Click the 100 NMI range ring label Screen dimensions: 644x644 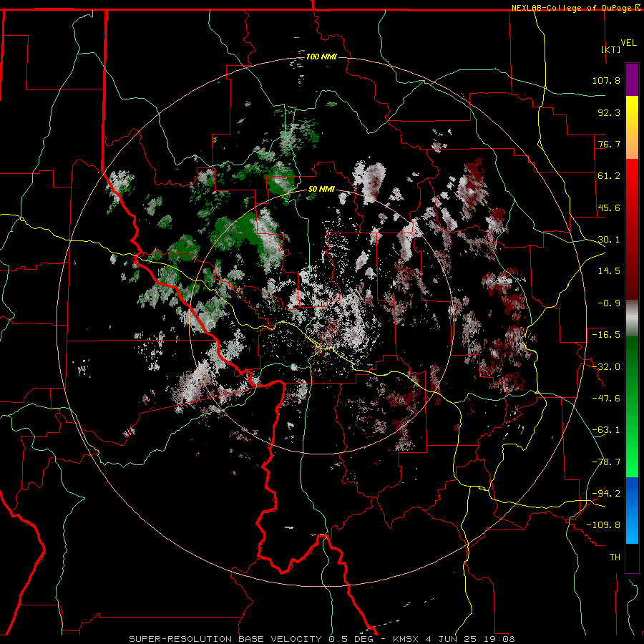pos(321,57)
